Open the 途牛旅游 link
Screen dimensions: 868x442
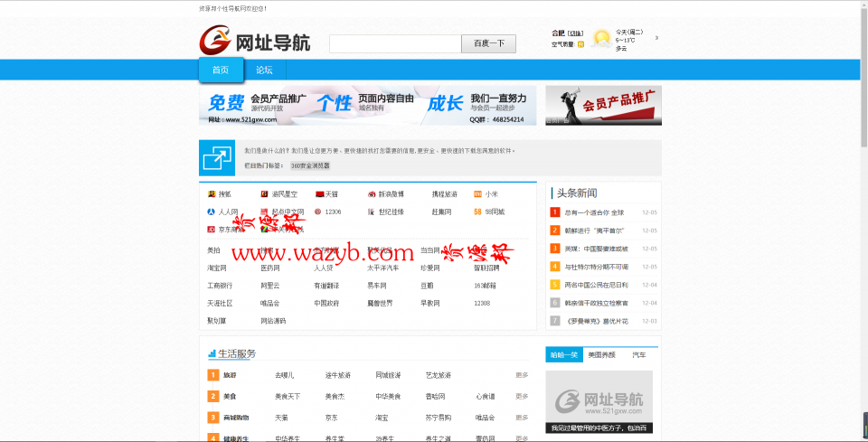[x=338, y=375]
